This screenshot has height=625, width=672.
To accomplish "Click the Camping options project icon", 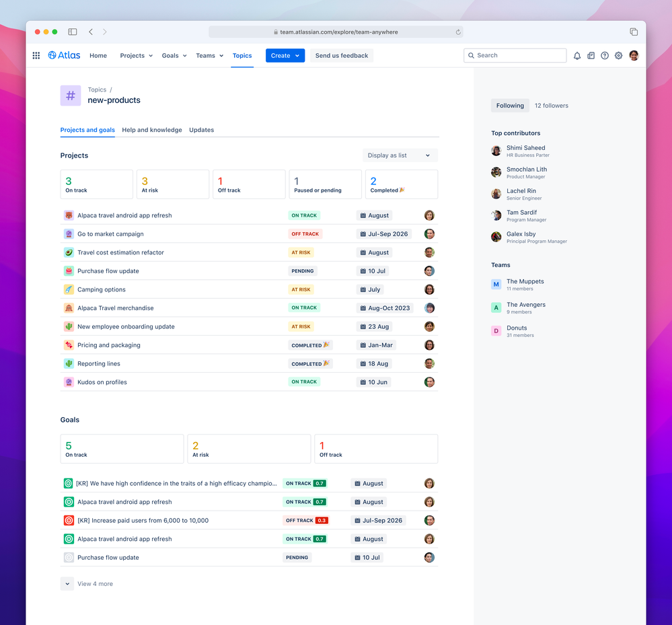I will coord(69,289).
